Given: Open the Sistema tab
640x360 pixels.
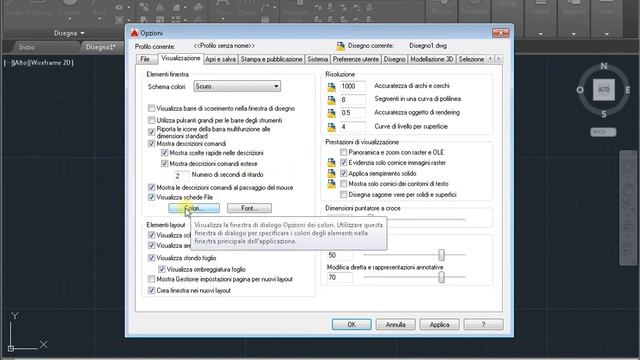Looking at the screenshot, I should coord(318,59).
